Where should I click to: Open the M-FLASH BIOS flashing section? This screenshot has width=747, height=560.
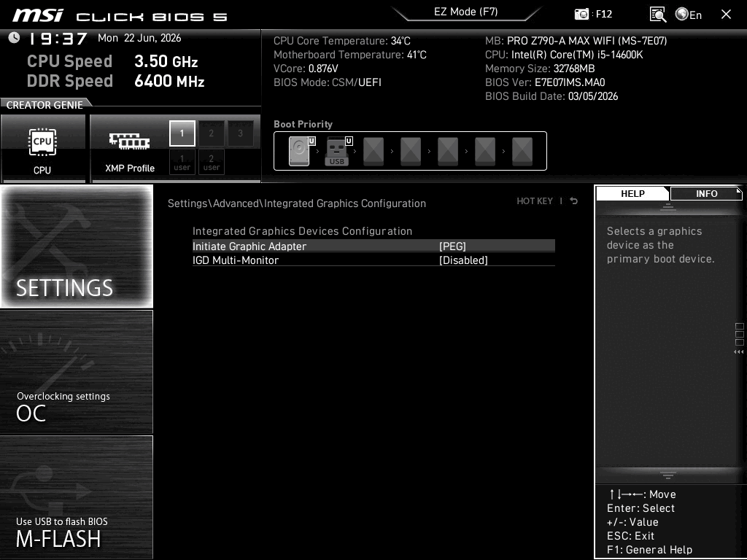(x=77, y=497)
